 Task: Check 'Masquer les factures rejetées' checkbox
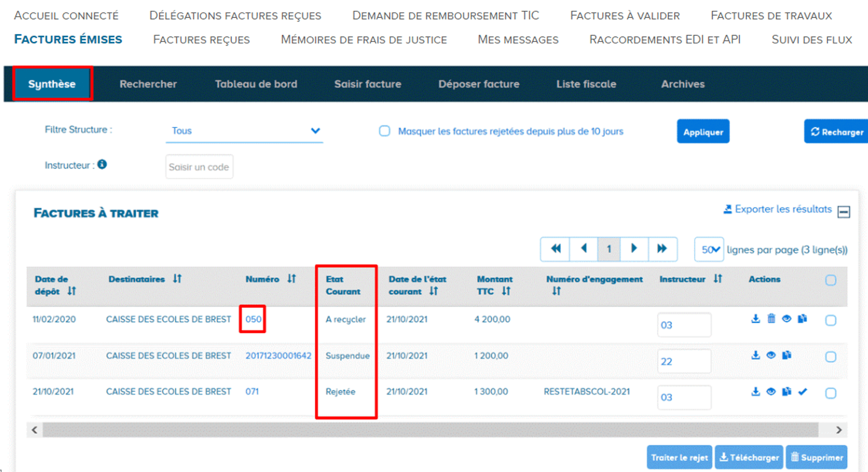(x=385, y=131)
